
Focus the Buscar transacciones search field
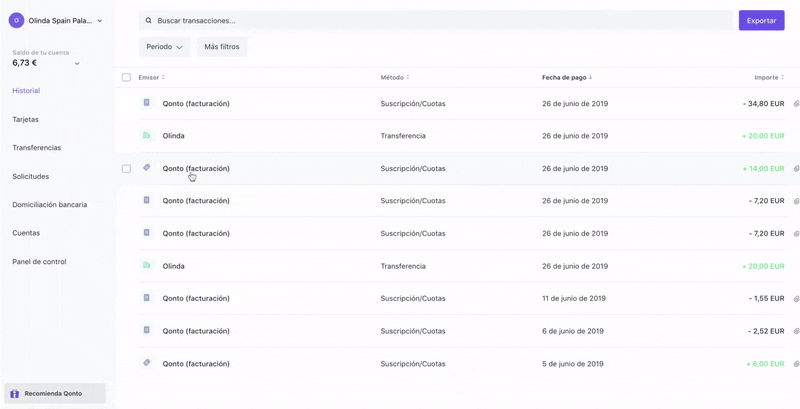point(436,21)
